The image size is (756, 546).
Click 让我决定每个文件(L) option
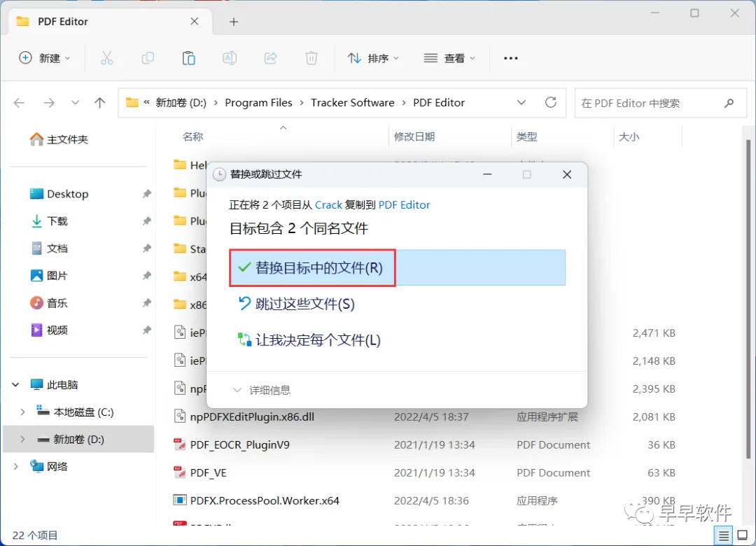click(x=309, y=340)
